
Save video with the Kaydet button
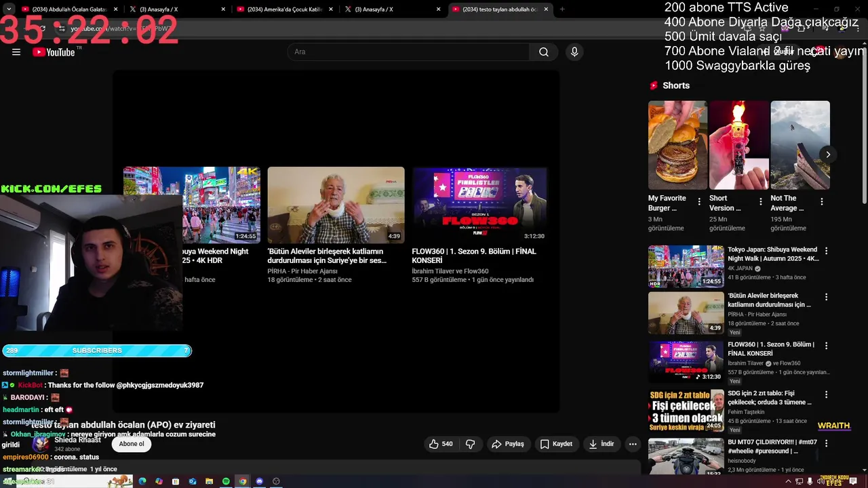[556, 444]
